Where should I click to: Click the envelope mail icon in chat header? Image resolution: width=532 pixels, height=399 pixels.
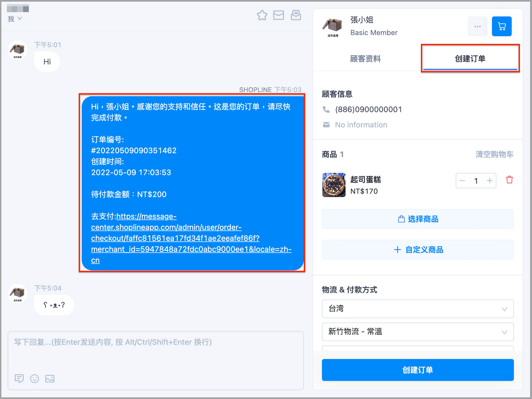(279, 15)
